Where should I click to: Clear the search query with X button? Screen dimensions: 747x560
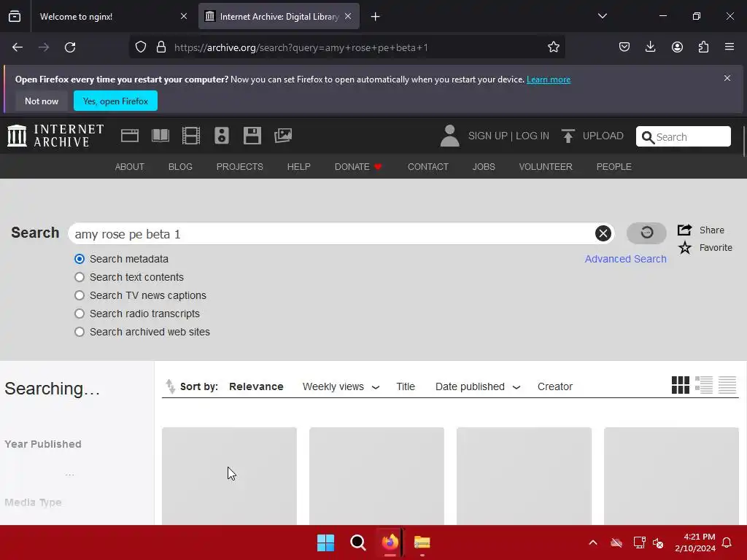click(603, 233)
